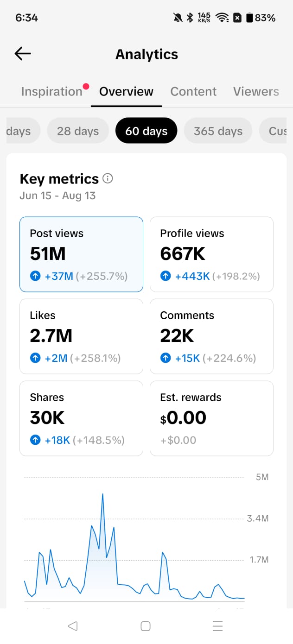The height and width of the screenshot is (644, 293).
Task: Choose the Custom date range chip
Action: point(276,131)
